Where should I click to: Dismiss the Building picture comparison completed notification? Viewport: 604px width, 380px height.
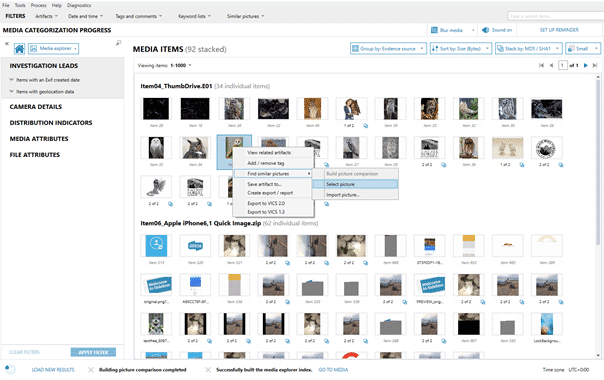[91, 370]
